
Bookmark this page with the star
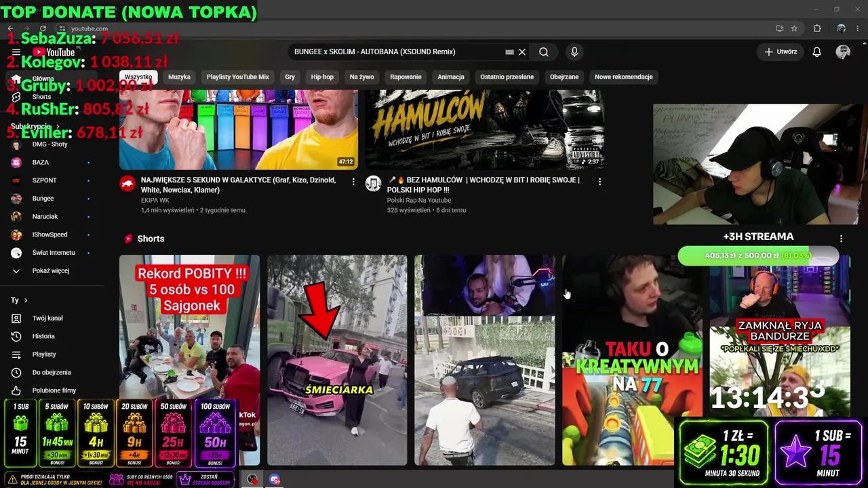tap(794, 28)
